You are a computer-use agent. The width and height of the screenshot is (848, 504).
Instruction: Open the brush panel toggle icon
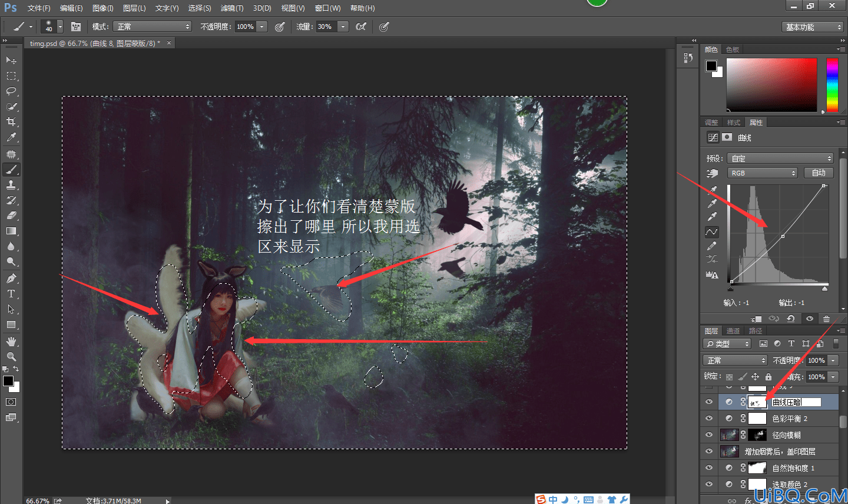tap(76, 26)
